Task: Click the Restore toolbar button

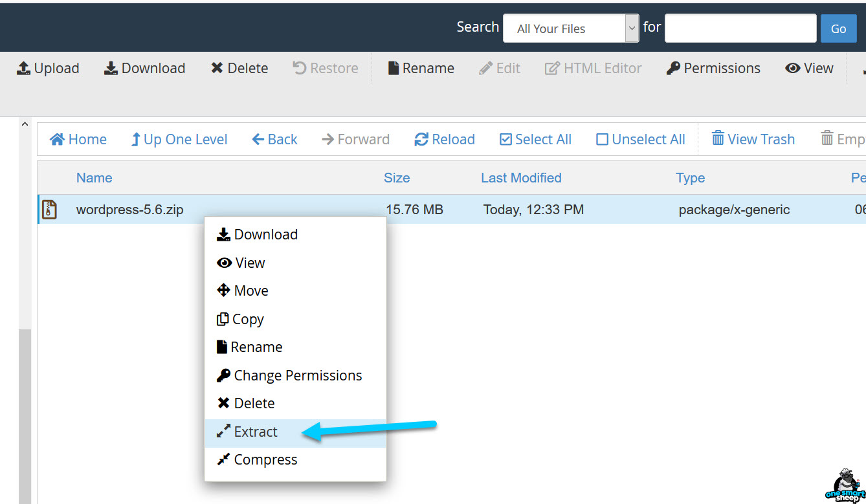Action: pyautogui.click(x=326, y=68)
